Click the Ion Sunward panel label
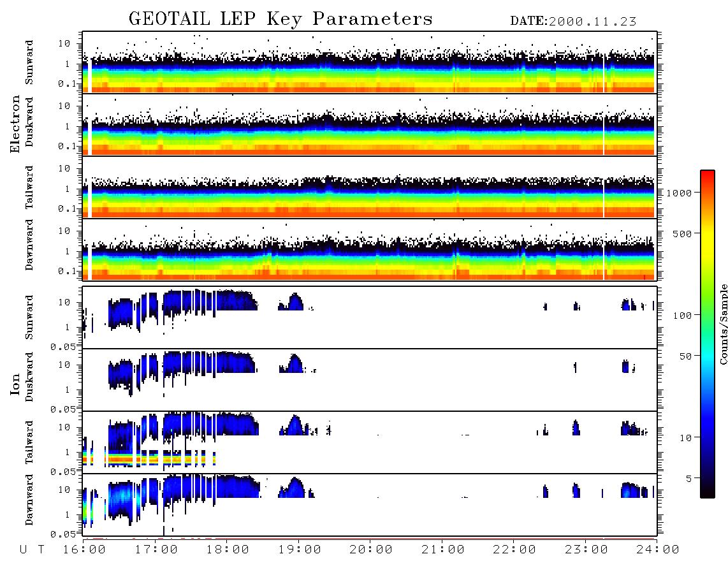728x561 pixels. coord(29,317)
